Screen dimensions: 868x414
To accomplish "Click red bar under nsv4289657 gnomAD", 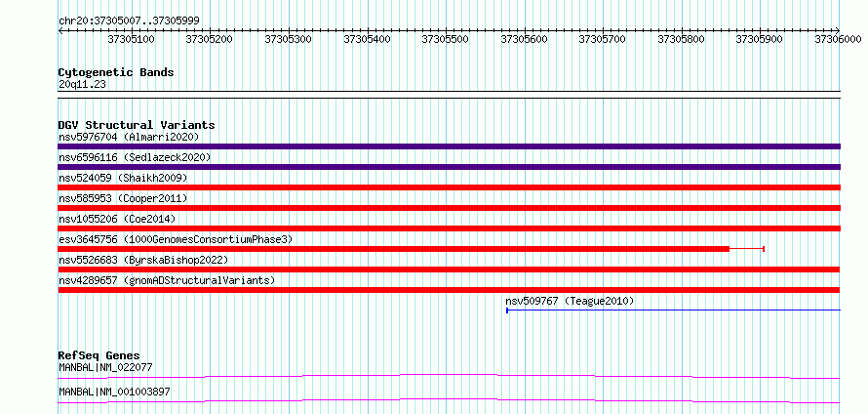I will click(x=449, y=290).
